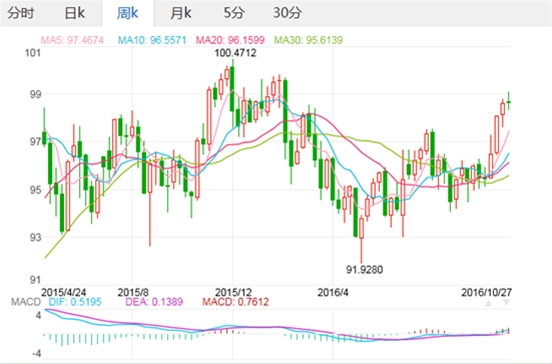The image size is (552, 364).
Task: Click the last candlestick on the right
Action: coord(509,102)
